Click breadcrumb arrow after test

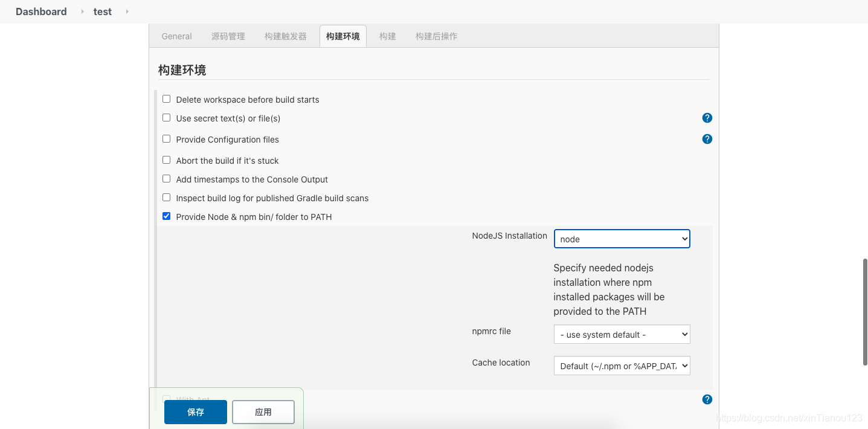[127, 11]
